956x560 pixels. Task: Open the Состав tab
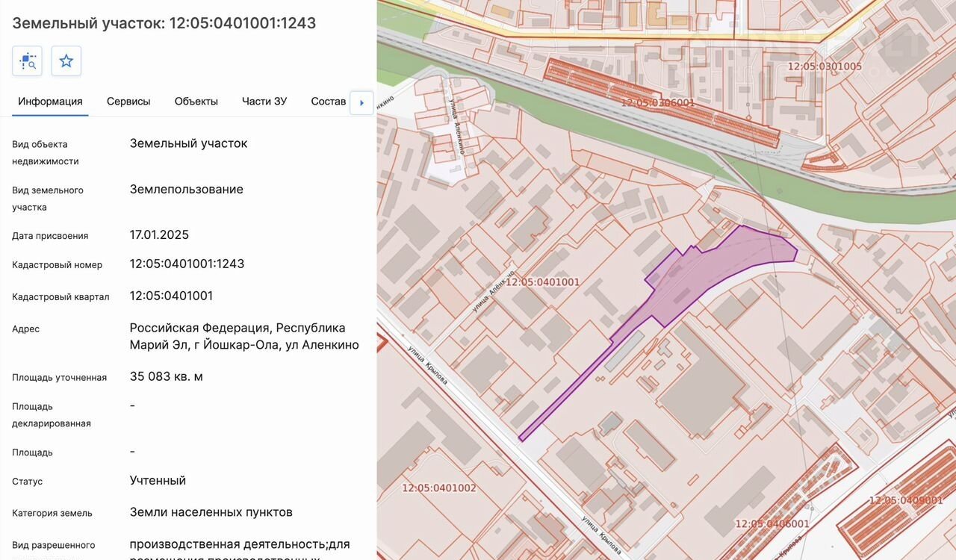(329, 102)
